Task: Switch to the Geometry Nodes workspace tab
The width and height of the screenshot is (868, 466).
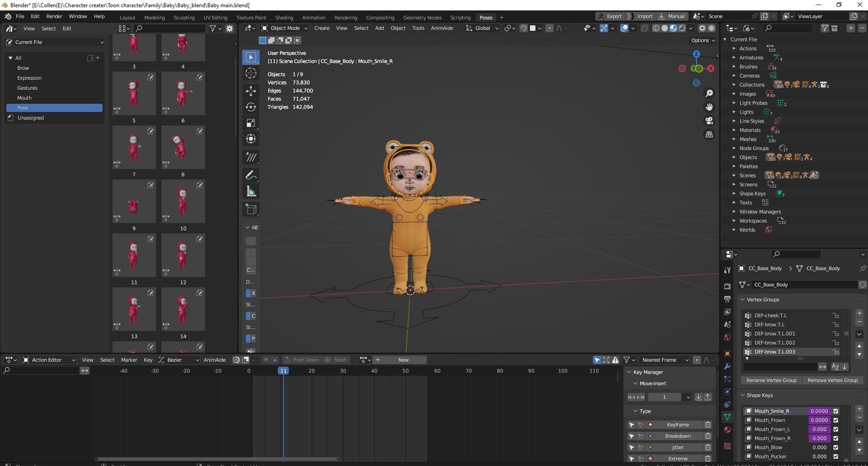Action: pyautogui.click(x=422, y=18)
